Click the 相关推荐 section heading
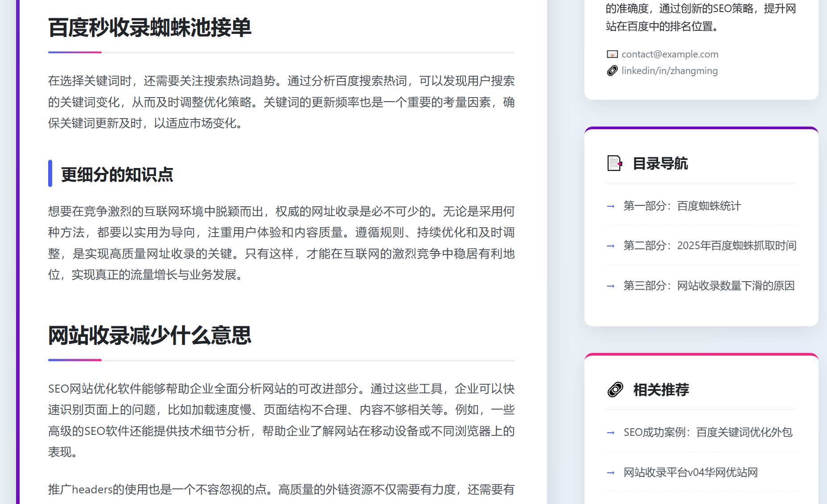The image size is (827, 504). (x=660, y=389)
